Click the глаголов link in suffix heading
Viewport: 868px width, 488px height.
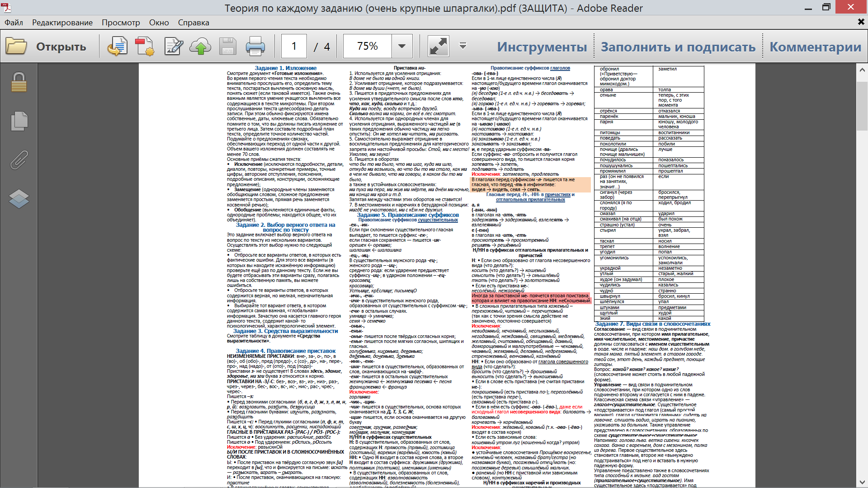[x=560, y=68]
